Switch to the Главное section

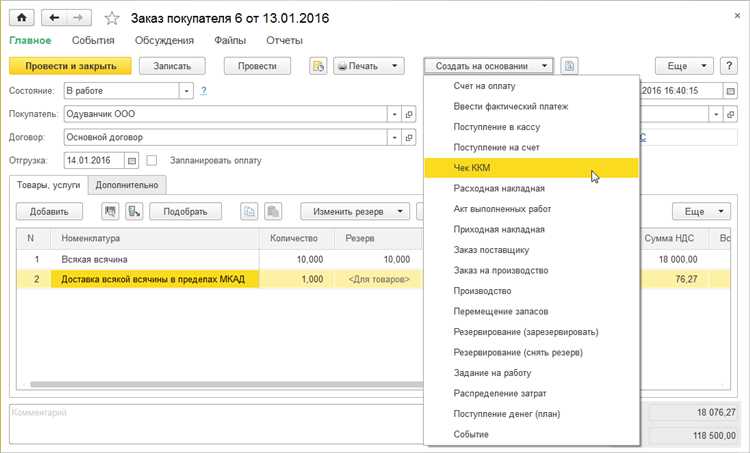click(x=30, y=41)
